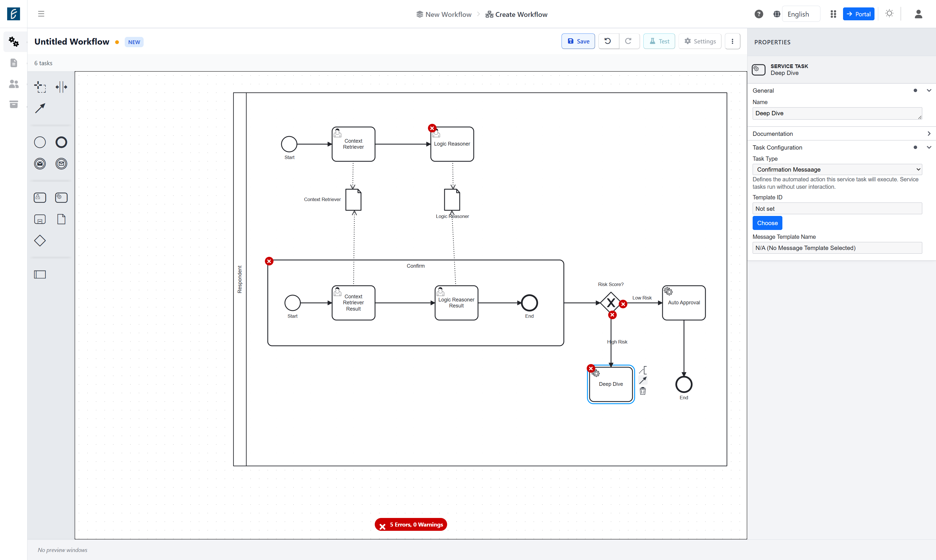Add a user task from palette
Image resolution: width=936 pixels, height=560 pixels.
(x=40, y=198)
